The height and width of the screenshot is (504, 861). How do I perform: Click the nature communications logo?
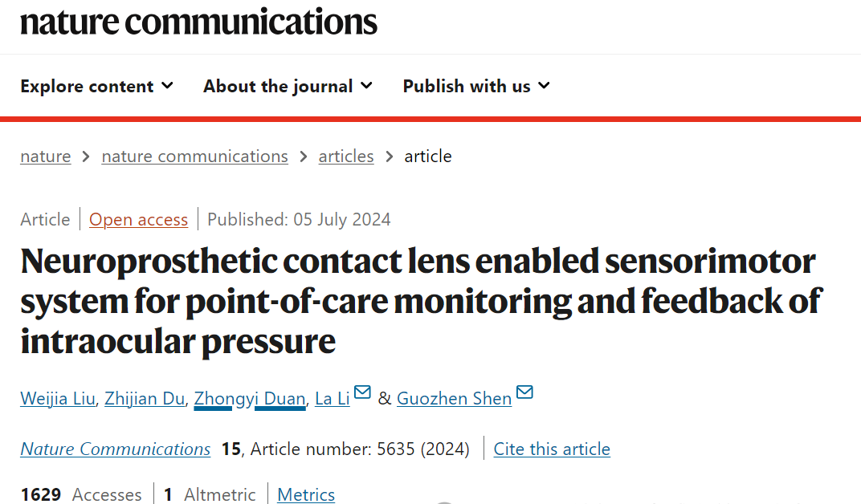pos(198,21)
